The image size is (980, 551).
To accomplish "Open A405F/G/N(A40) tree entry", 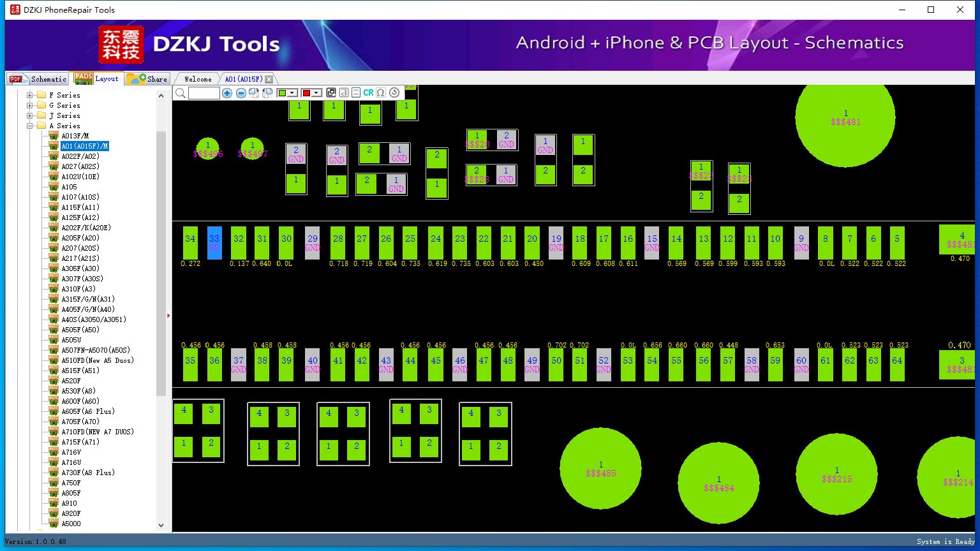I will tap(88, 309).
